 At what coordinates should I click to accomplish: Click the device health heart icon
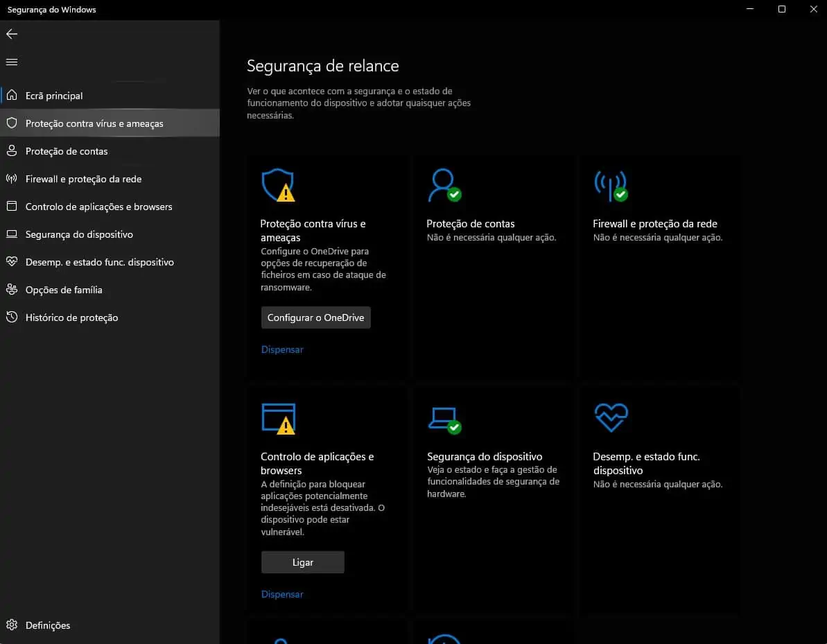tap(610, 417)
